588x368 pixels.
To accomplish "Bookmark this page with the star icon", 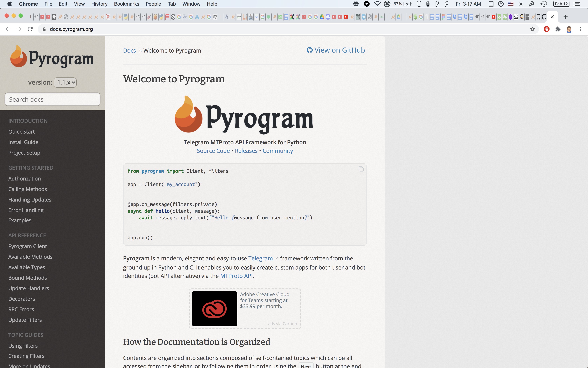I will pos(533,29).
